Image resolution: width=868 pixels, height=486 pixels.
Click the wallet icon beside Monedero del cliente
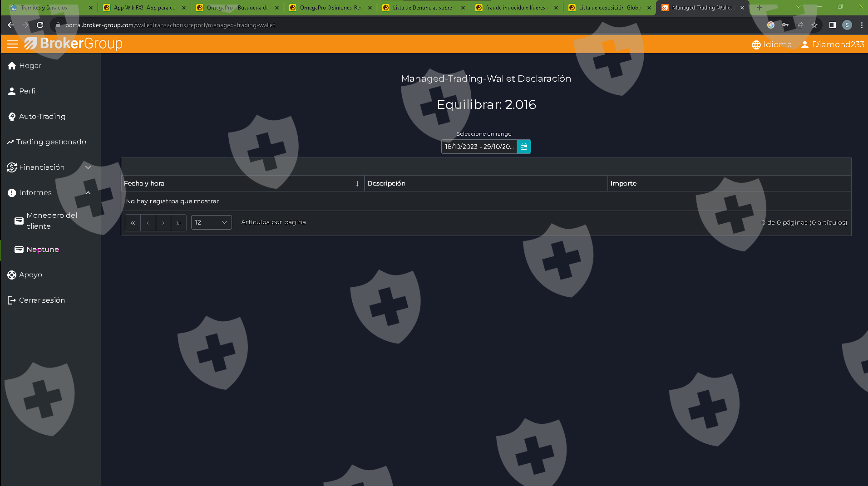click(19, 221)
